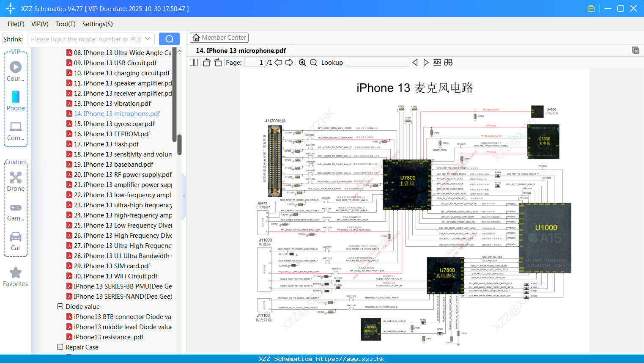Open 11. IPhone 13 speaker amplifier file
The image size is (644, 363).
click(x=123, y=83)
